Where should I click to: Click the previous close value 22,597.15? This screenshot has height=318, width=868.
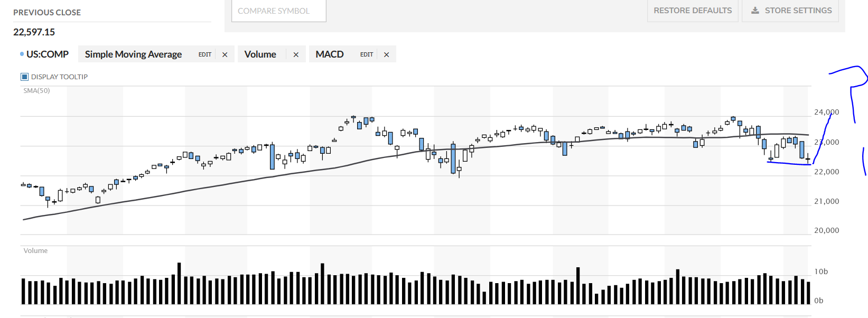pos(34,32)
